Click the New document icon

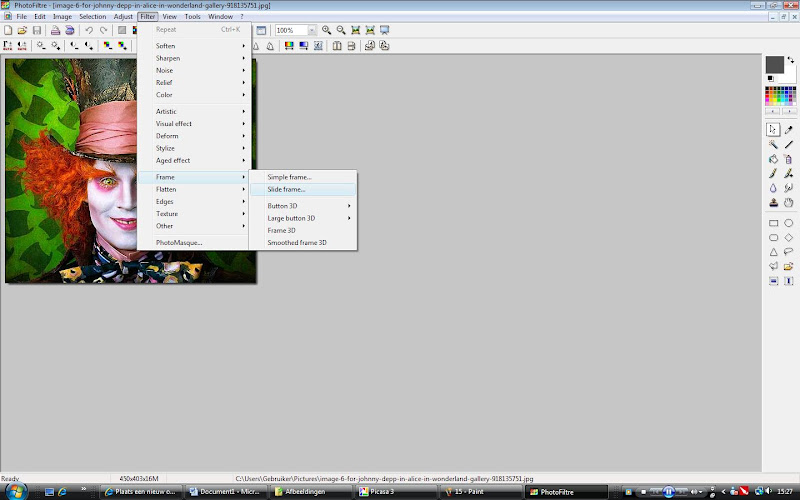8,31
